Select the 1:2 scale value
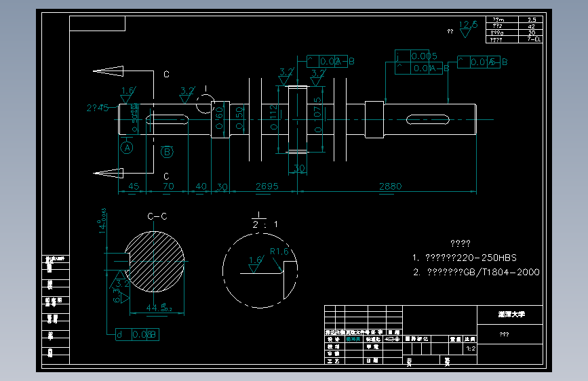Screen dimensions: 588x381 click(471, 348)
